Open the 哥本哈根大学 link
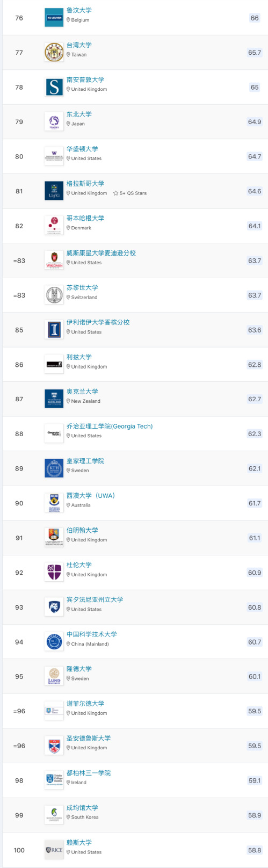268x868 pixels. click(x=85, y=218)
